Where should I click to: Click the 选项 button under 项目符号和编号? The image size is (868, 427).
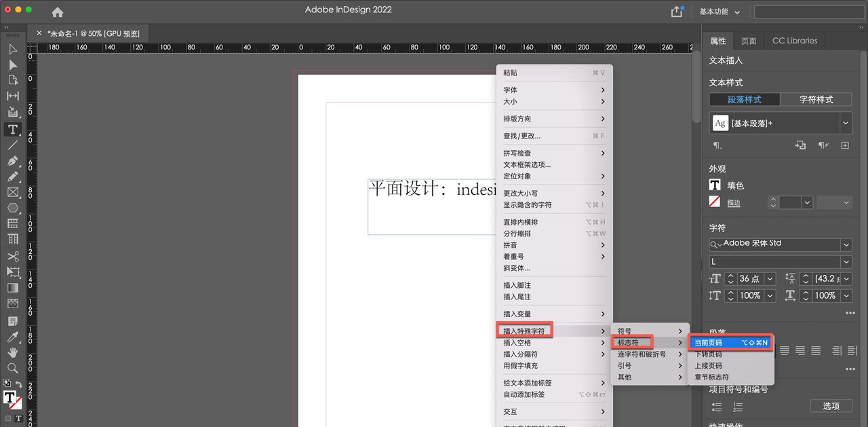click(x=831, y=406)
